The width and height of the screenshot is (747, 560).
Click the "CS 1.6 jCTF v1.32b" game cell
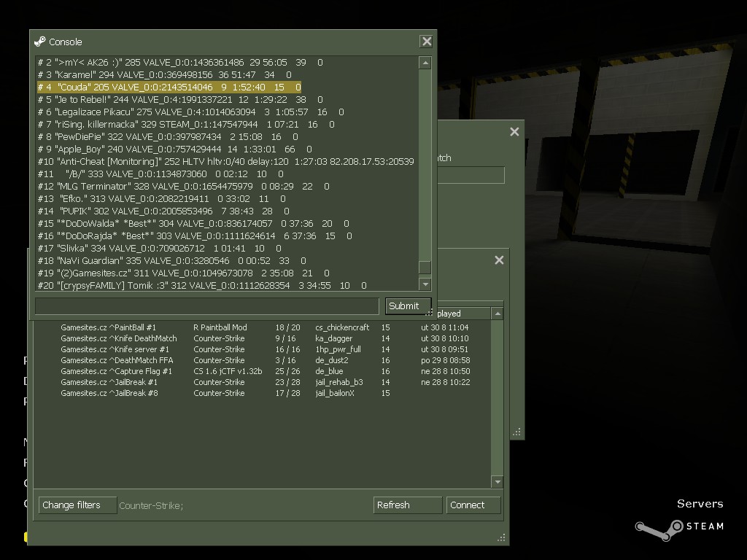[228, 371]
